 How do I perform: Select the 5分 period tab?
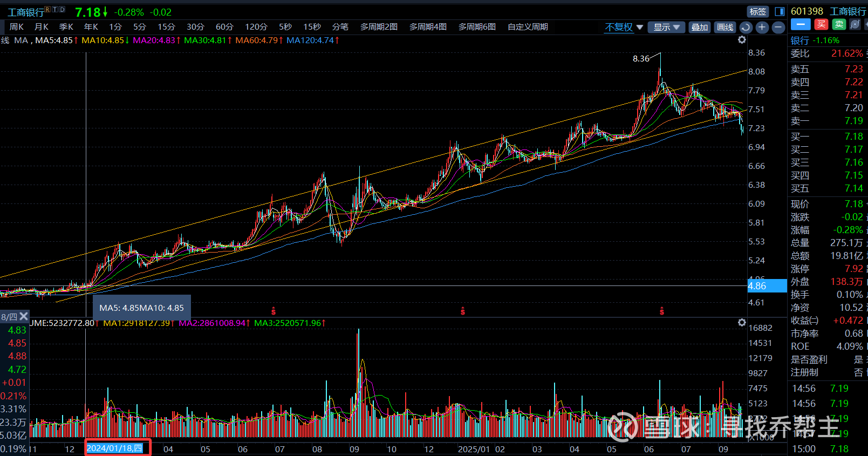[x=140, y=27]
